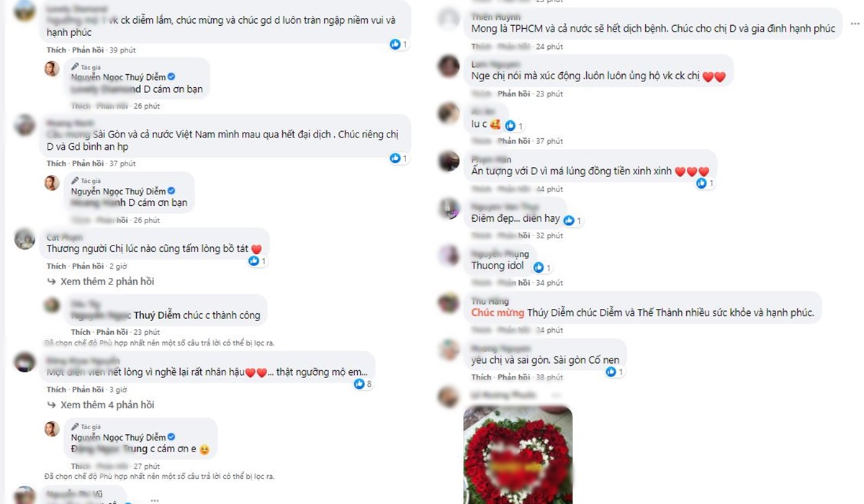Click the red "Chúc mừng" highlighted text

point(498,313)
